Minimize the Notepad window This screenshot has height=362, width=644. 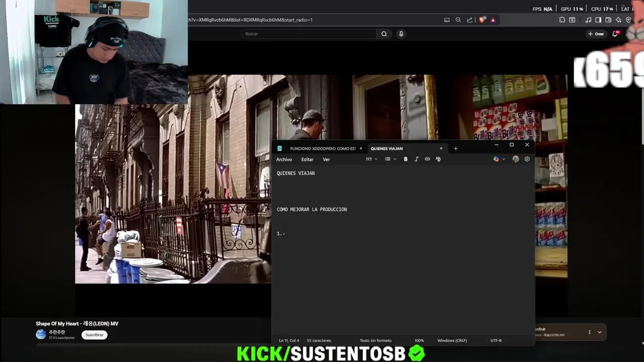pos(496,145)
